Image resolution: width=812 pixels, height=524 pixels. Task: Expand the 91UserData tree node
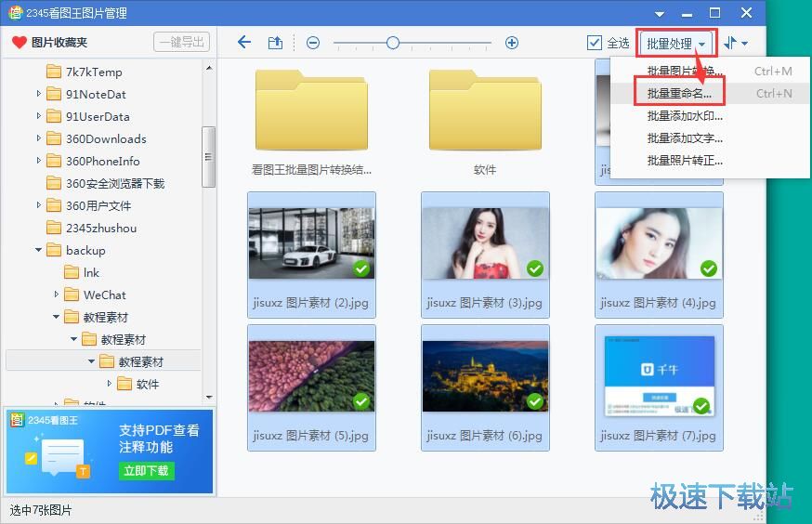click(39, 116)
